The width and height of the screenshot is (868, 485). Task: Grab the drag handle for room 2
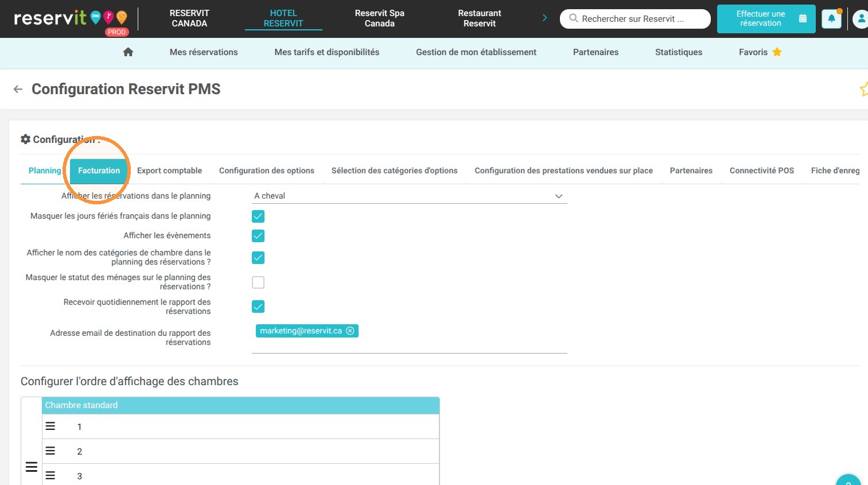click(50, 451)
